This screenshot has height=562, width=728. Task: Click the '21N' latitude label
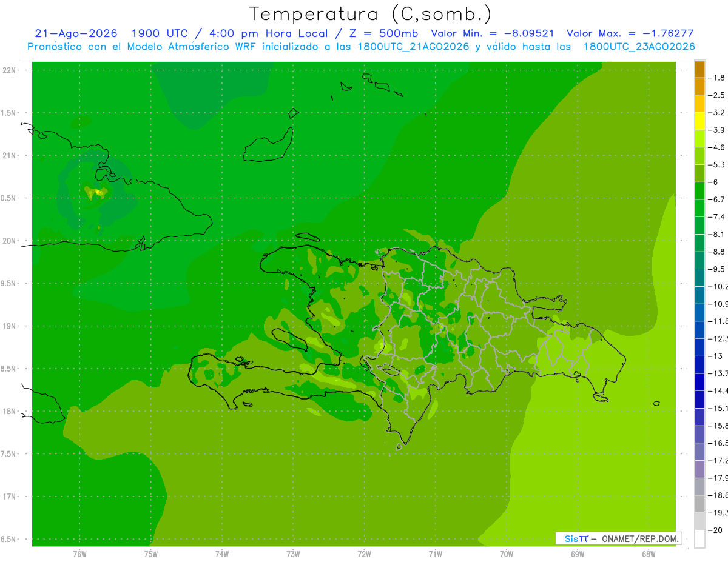tap(10, 156)
